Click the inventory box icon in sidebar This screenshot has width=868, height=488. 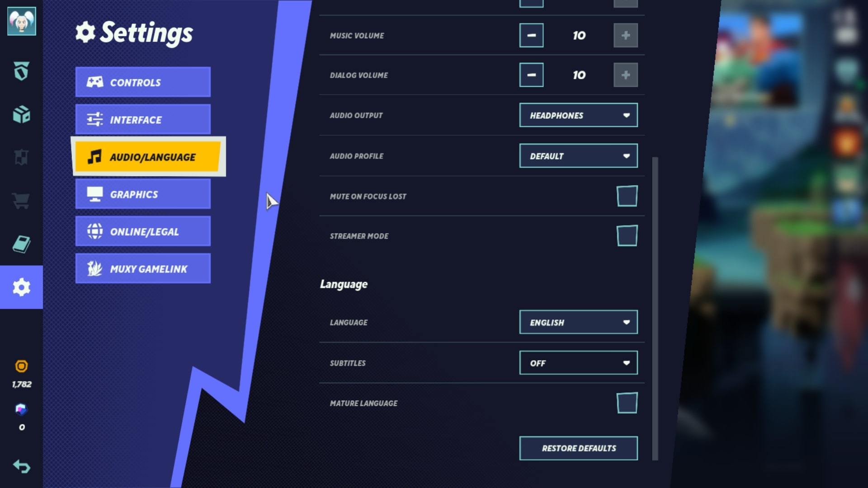tap(21, 114)
